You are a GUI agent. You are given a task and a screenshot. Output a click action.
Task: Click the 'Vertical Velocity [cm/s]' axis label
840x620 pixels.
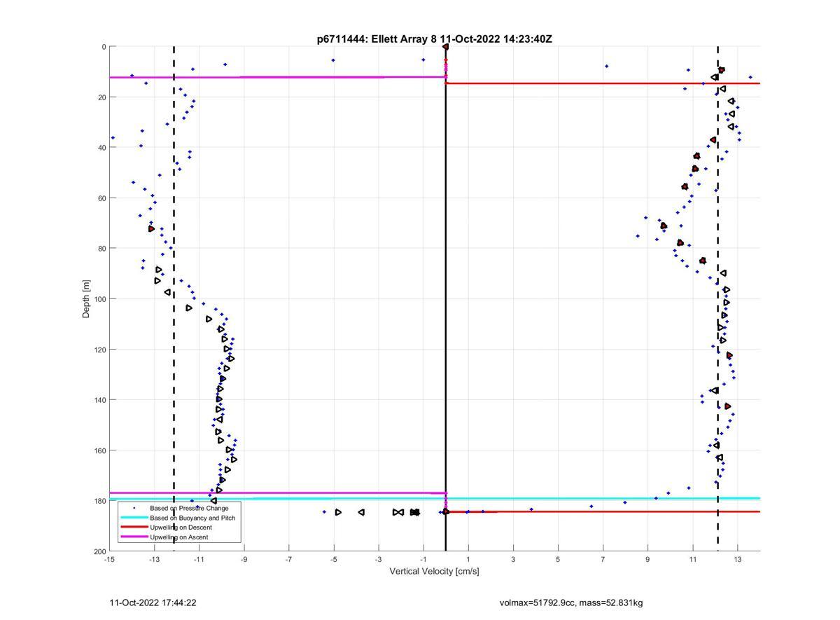pyautogui.click(x=434, y=571)
